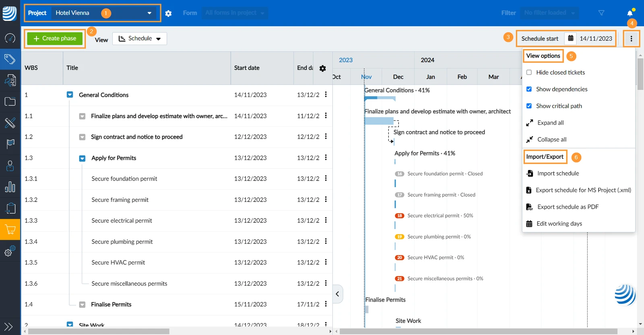Viewport: 644px width, 335px height.
Task: Open row menu for General Conditions
Action: [326, 95]
